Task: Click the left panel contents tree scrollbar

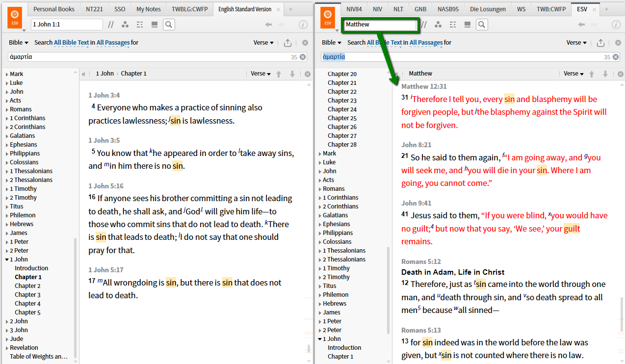Action: (x=75, y=298)
